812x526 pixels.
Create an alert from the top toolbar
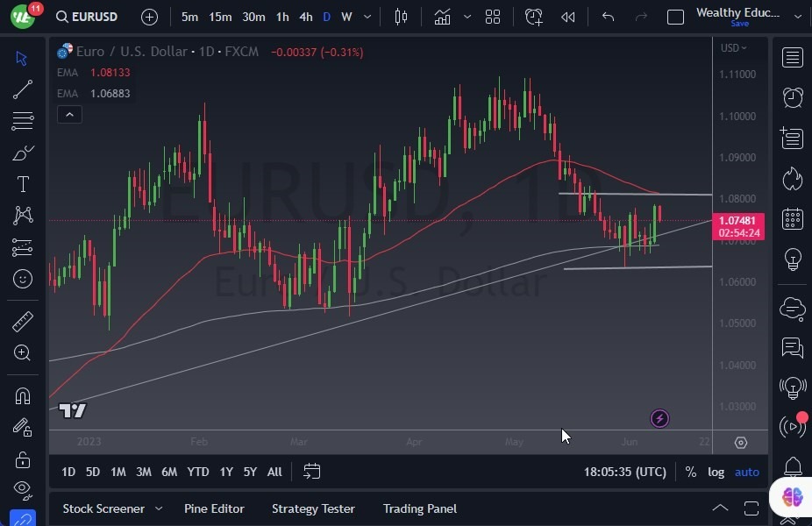pos(534,17)
